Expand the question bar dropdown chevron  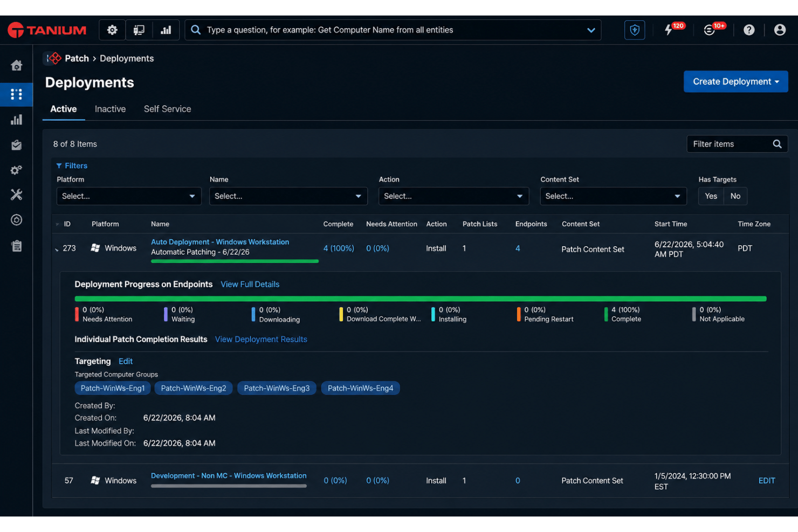591,30
